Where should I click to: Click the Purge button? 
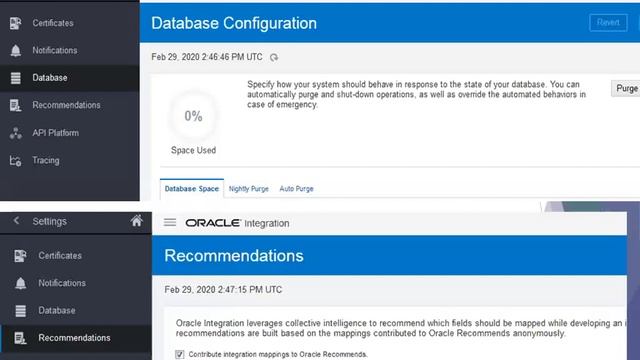coord(626,89)
